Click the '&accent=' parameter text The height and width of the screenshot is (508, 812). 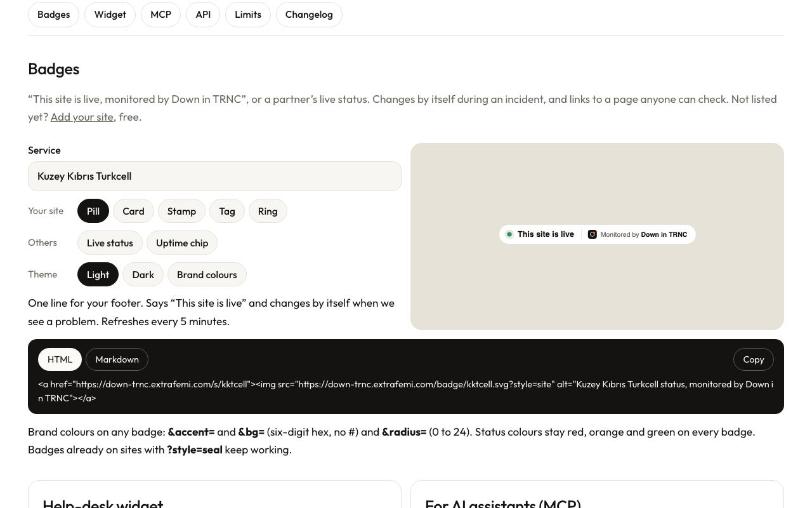(191, 432)
